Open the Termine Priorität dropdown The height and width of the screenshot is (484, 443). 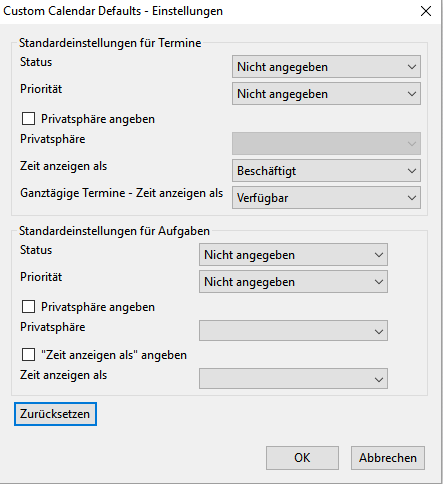pos(326,94)
